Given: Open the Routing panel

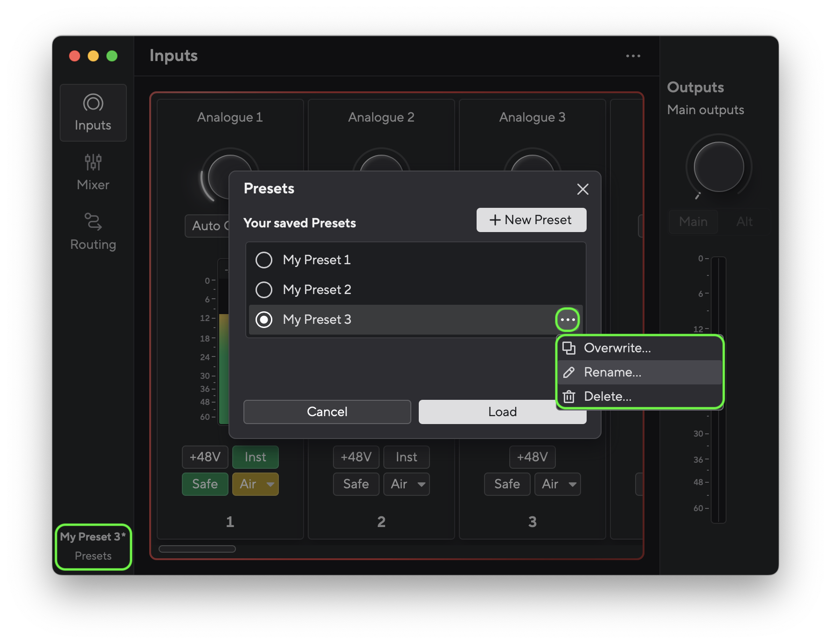Looking at the screenshot, I should tap(93, 231).
